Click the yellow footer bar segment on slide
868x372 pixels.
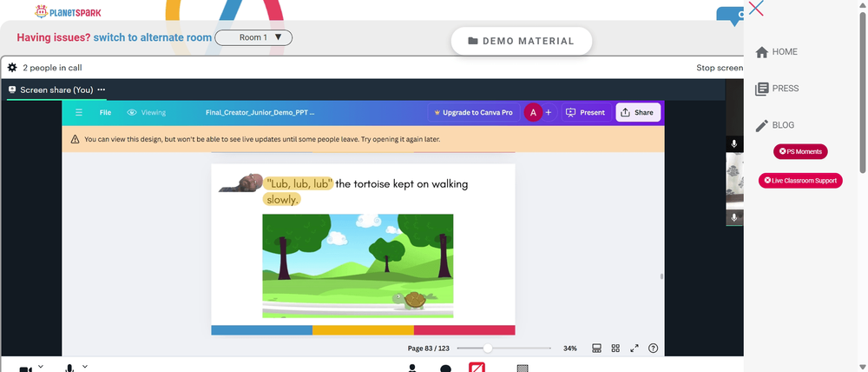(x=363, y=330)
